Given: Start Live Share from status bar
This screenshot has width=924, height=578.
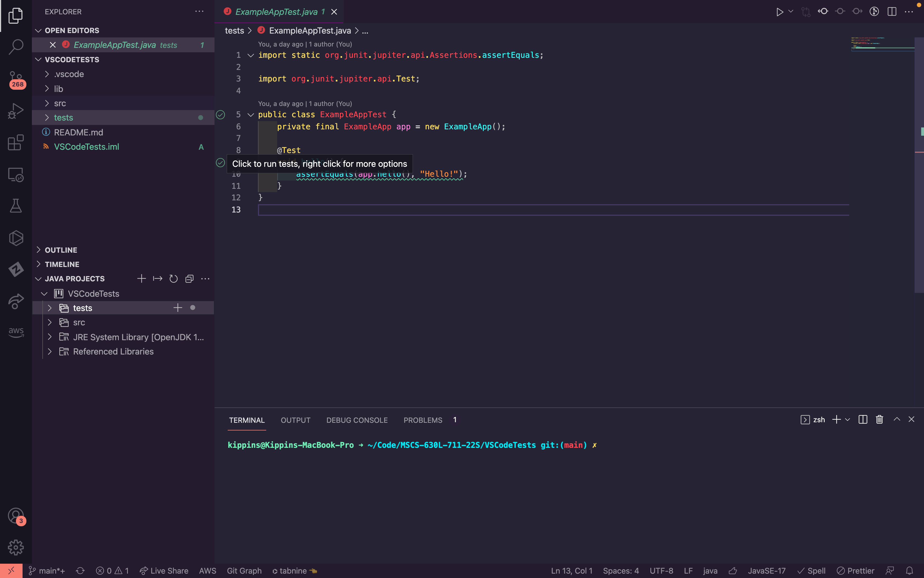Looking at the screenshot, I should click(x=164, y=571).
